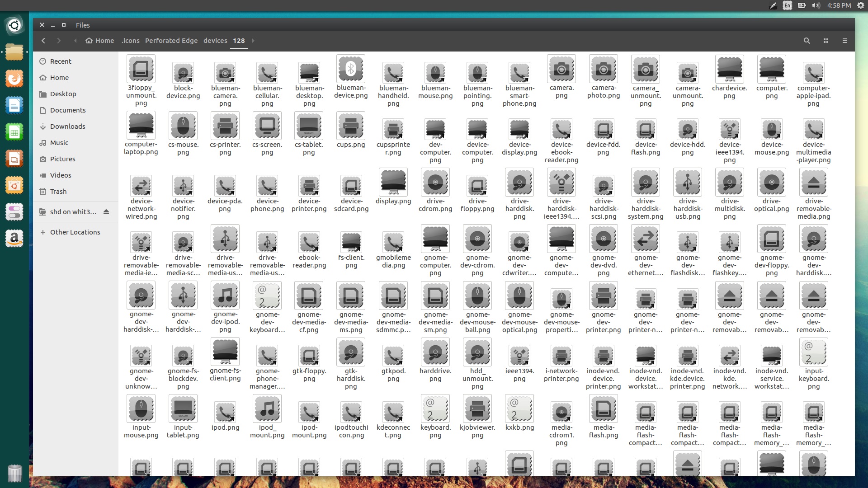Screen dimensions: 868x488
Task: Open the "En" keyboard layout indicator
Action: coord(787,6)
